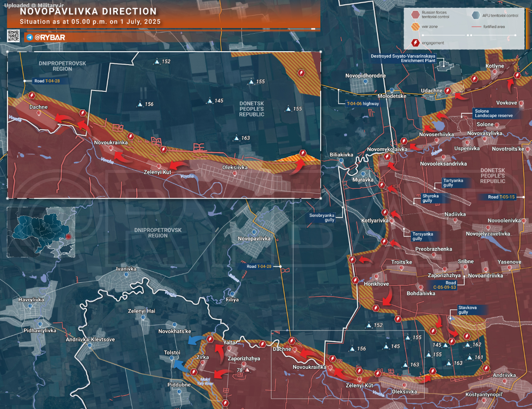Screen dimensions: 532x409
Task: Click the height 162 triangle marker
Action: coord(467,344)
